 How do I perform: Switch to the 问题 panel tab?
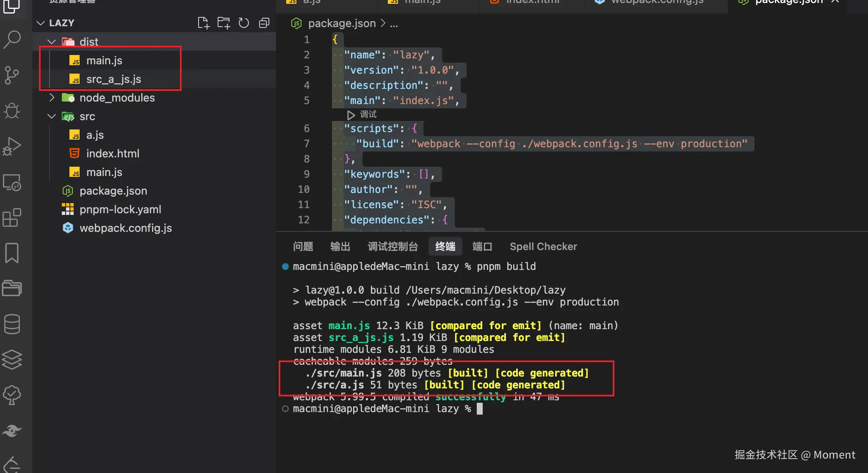click(303, 247)
